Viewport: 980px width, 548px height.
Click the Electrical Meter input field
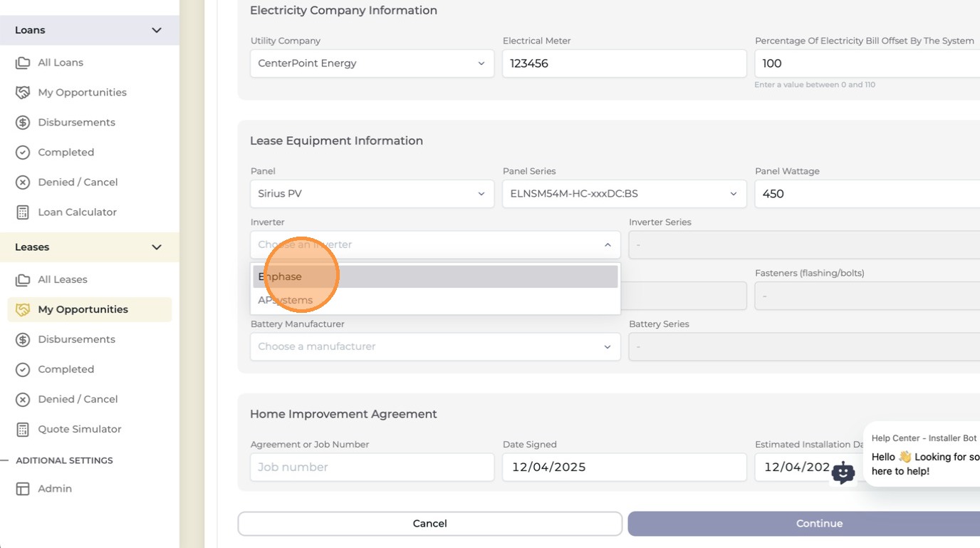624,63
